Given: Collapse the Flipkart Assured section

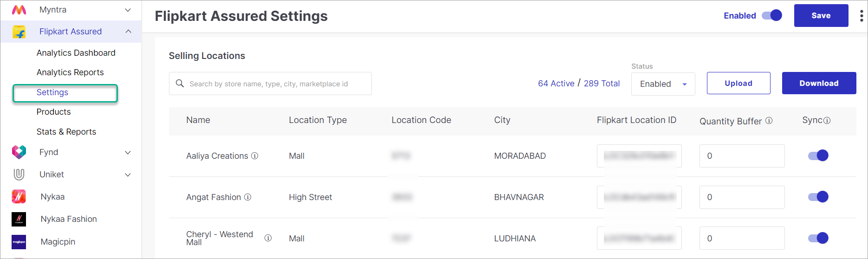Looking at the screenshot, I should [128, 32].
